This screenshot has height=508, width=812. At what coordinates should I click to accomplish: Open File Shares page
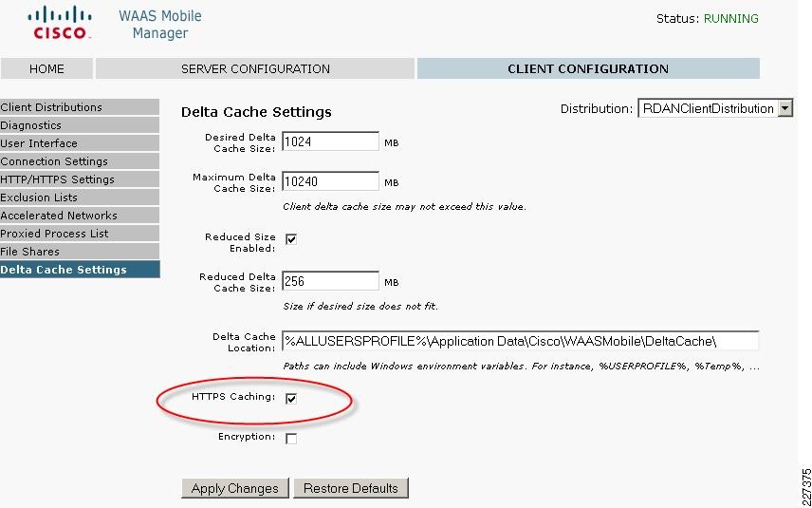[x=80, y=252]
